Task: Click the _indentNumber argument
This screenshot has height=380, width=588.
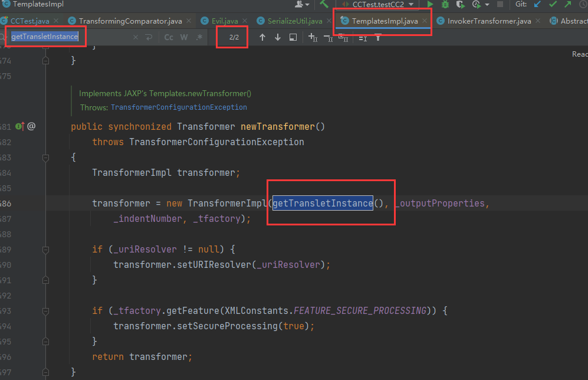Action: [148, 219]
